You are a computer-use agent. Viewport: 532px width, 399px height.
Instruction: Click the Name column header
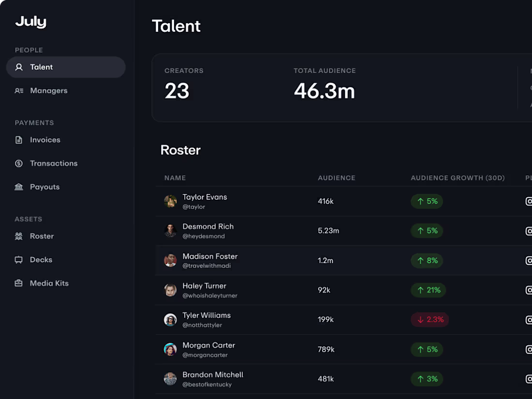click(x=175, y=178)
